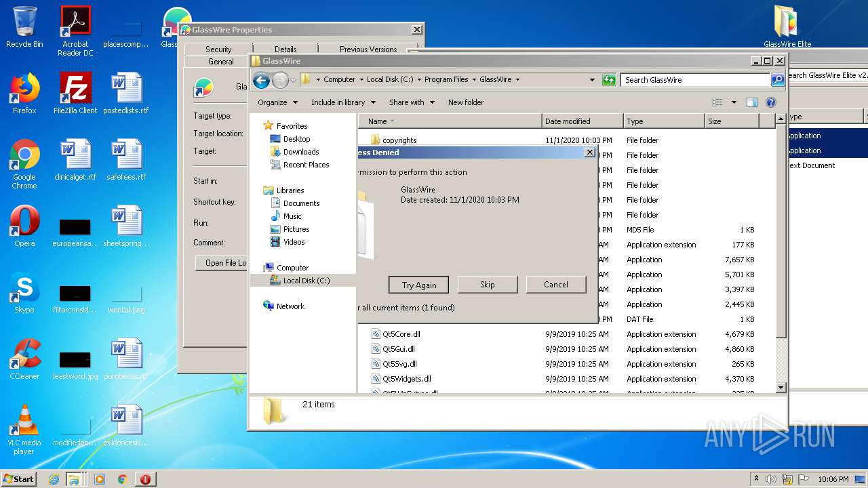Click the Windows Start button
The image size is (868, 488).
pyautogui.click(x=19, y=479)
